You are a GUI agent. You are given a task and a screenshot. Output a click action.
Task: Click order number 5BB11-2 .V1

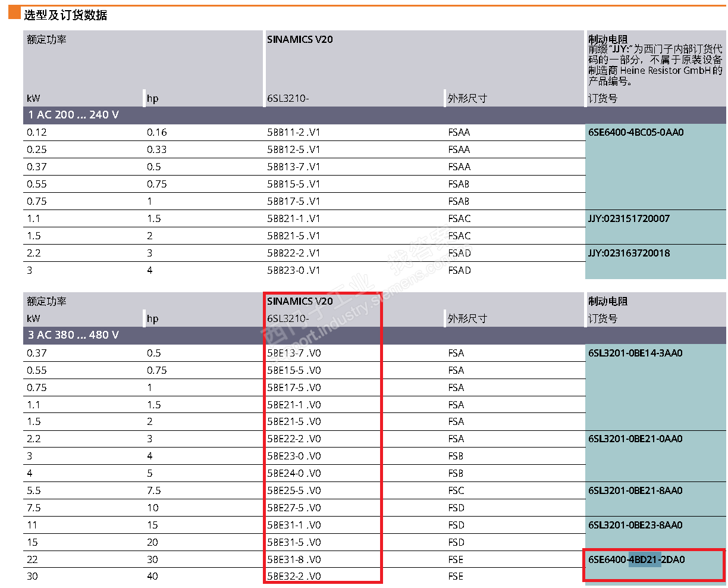click(x=294, y=132)
